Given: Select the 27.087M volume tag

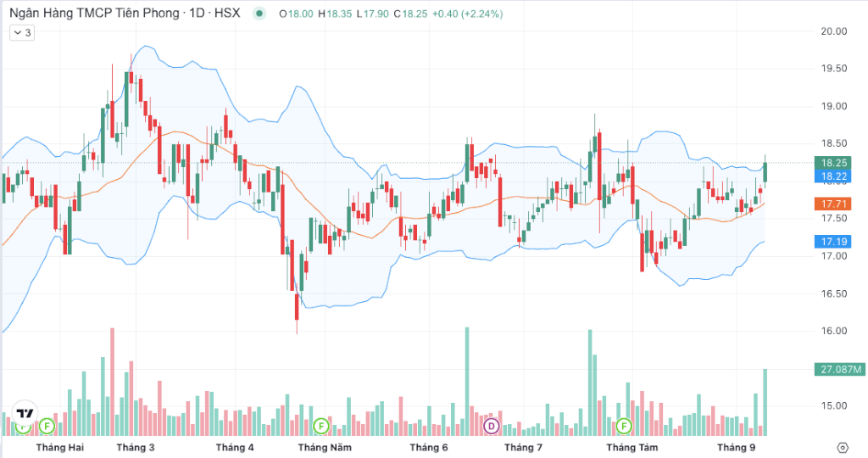Looking at the screenshot, I should pos(840,370).
